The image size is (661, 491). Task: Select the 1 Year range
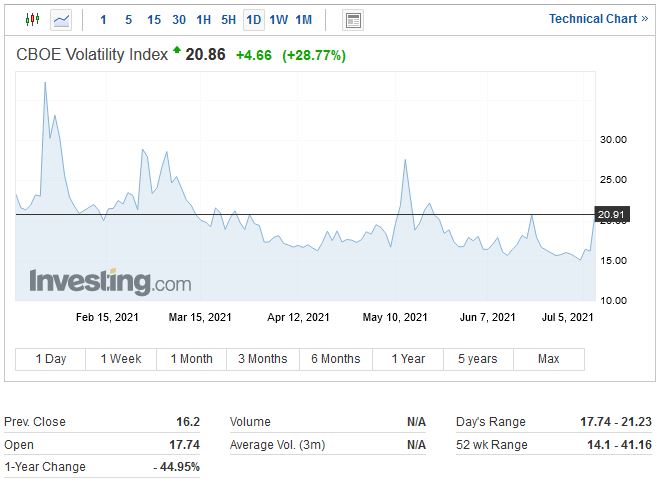pos(407,359)
